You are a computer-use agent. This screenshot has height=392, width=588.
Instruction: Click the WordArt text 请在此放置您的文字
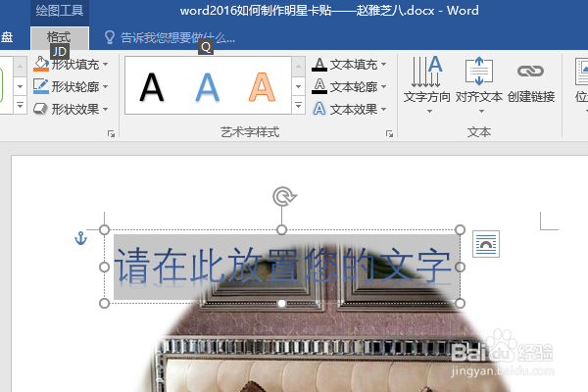point(282,265)
